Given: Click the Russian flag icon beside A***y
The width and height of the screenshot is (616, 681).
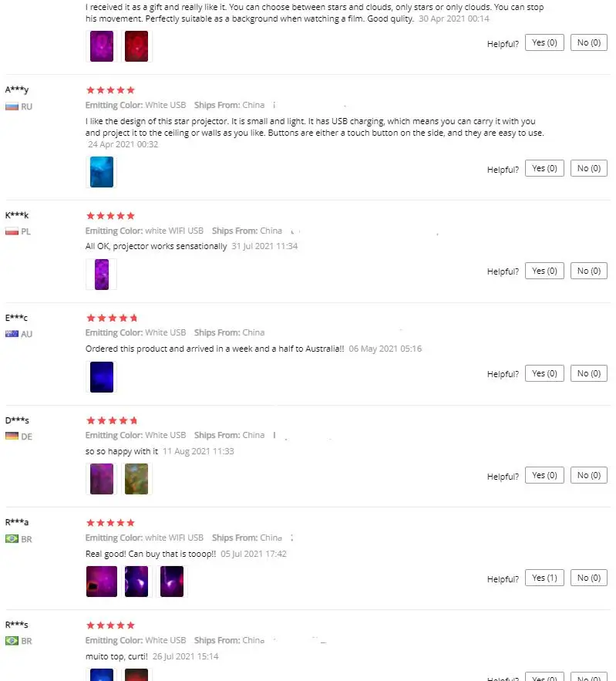Looking at the screenshot, I should 12,106.
